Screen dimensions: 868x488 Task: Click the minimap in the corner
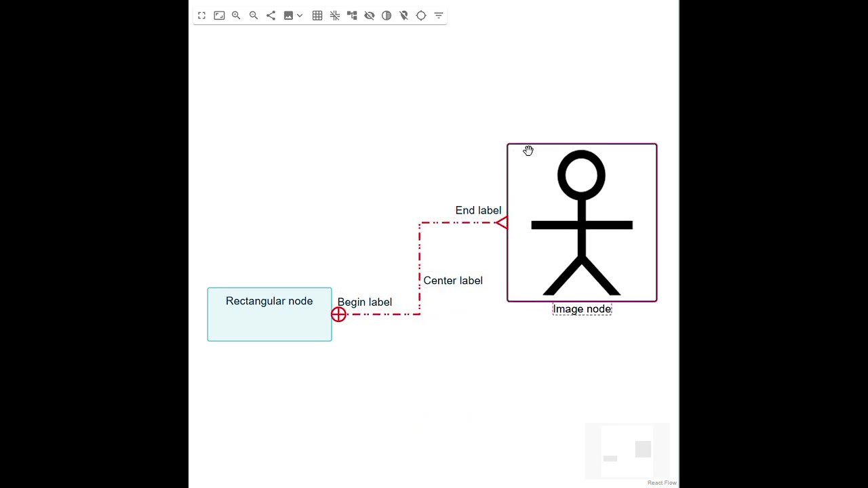click(x=627, y=451)
